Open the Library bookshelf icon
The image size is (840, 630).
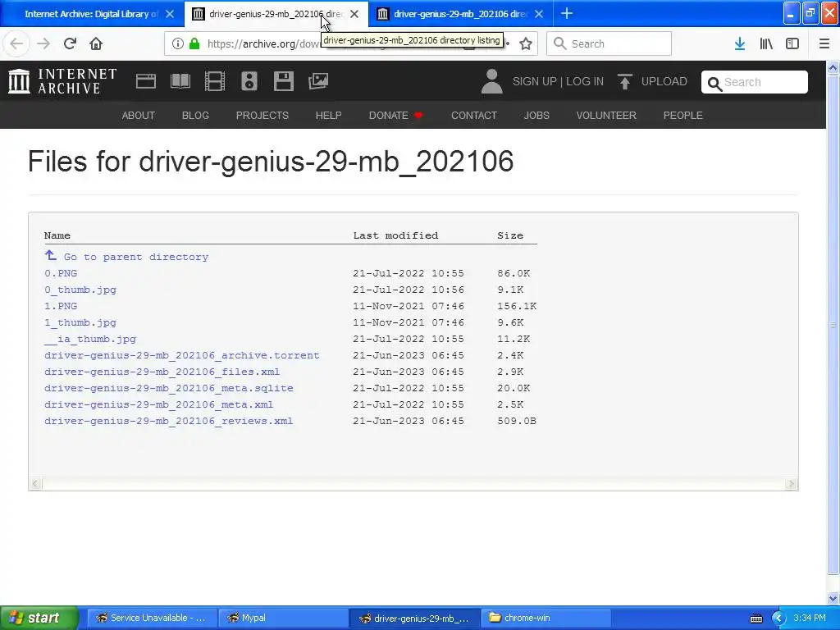click(x=766, y=44)
